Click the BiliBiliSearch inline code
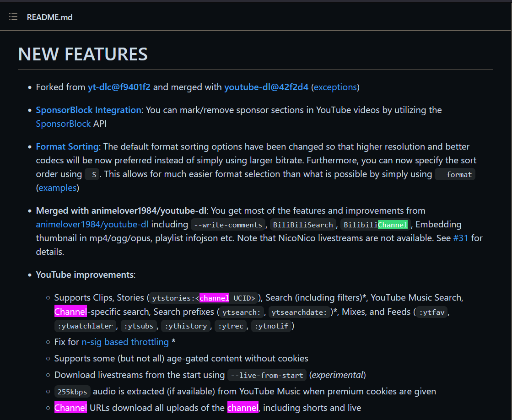 (303, 225)
